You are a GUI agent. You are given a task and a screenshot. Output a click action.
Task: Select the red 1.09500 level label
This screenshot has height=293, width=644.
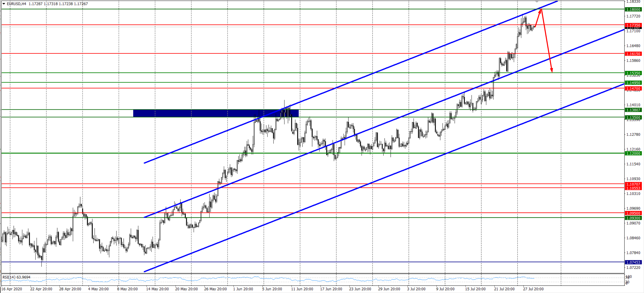(x=633, y=213)
